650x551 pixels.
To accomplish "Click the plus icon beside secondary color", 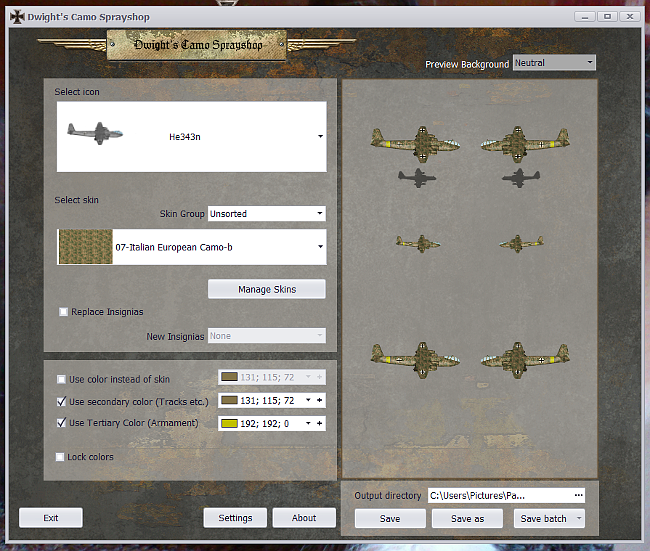I will 320,401.
